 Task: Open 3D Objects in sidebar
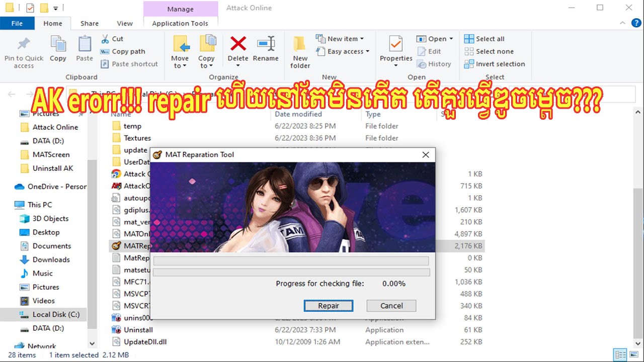[x=44, y=218]
